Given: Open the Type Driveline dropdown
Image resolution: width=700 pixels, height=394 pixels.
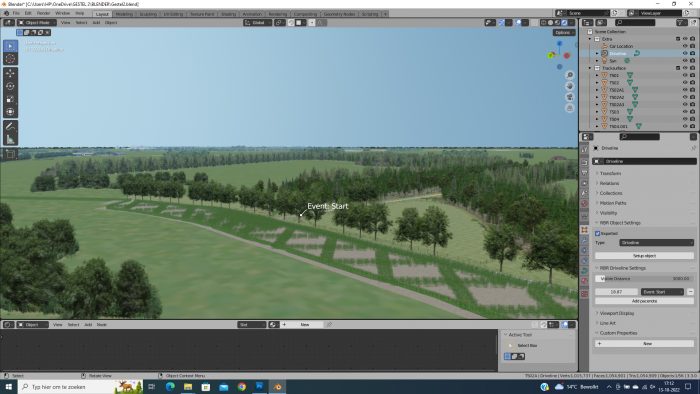Looking at the screenshot, I should (656, 243).
